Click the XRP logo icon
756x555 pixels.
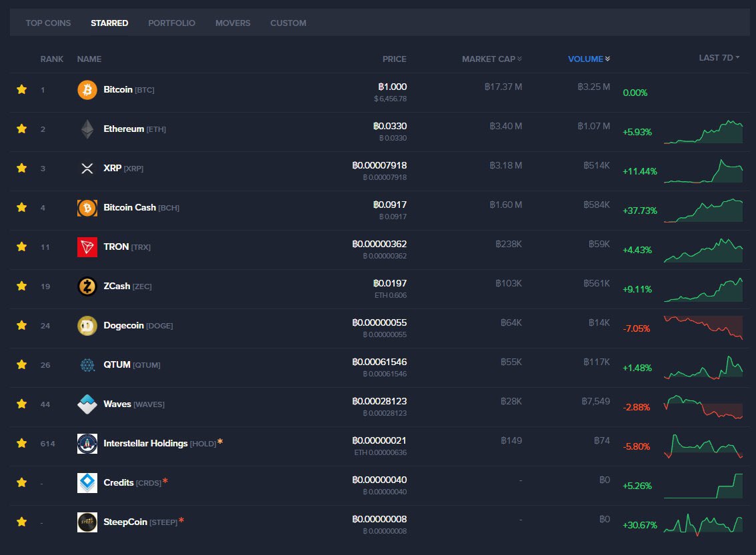click(x=87, y=168)
